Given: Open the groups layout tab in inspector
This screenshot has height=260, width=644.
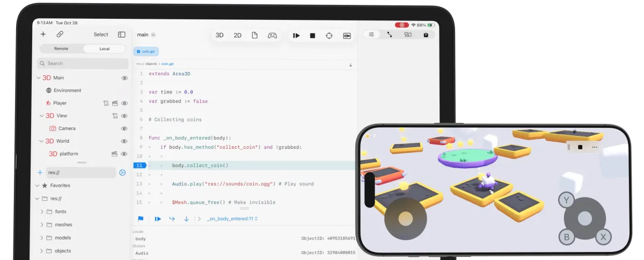Looking at the screenshot, I should [x=408, y=34].
